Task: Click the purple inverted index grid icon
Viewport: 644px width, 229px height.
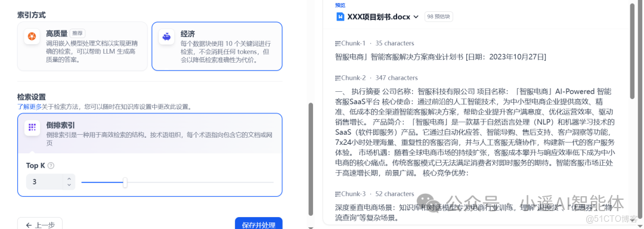Action: coord(32,128)
